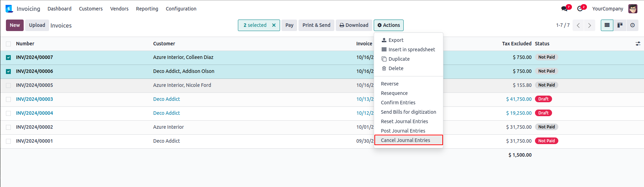Click the user avatar picture

click(633, 9)
